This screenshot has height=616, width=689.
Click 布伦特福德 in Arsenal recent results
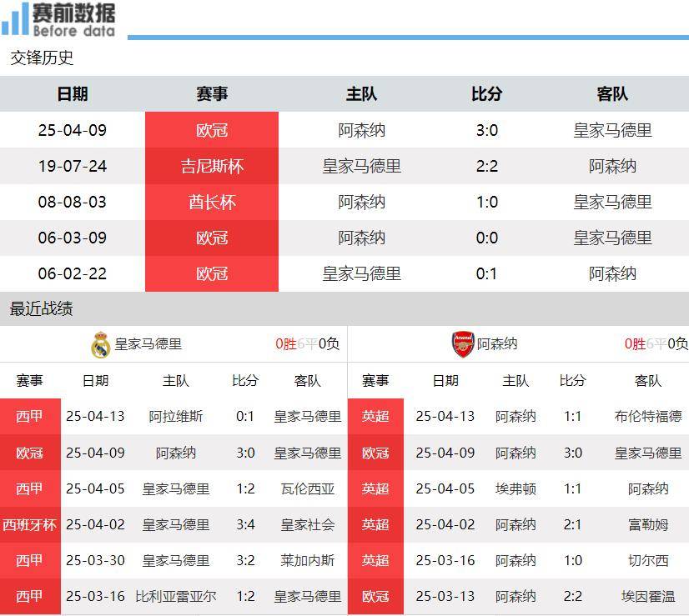648,416
